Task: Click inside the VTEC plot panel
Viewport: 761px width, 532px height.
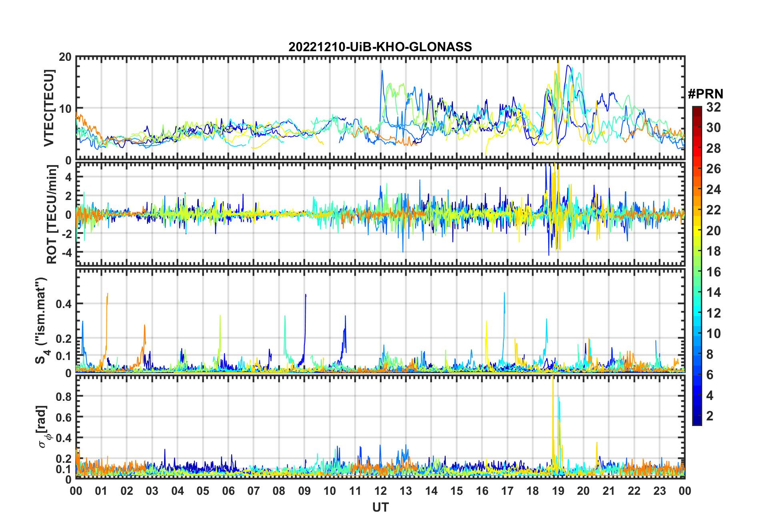Action: click(380, 108)
